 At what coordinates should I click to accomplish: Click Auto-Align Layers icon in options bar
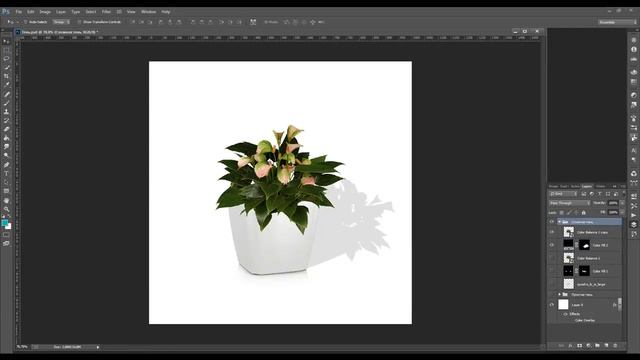[253, 22]
